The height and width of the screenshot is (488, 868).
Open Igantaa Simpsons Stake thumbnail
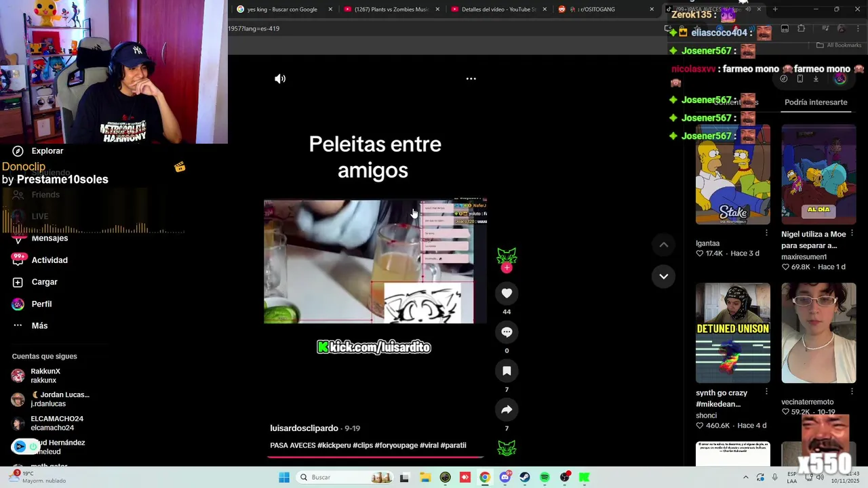(733, 174)
